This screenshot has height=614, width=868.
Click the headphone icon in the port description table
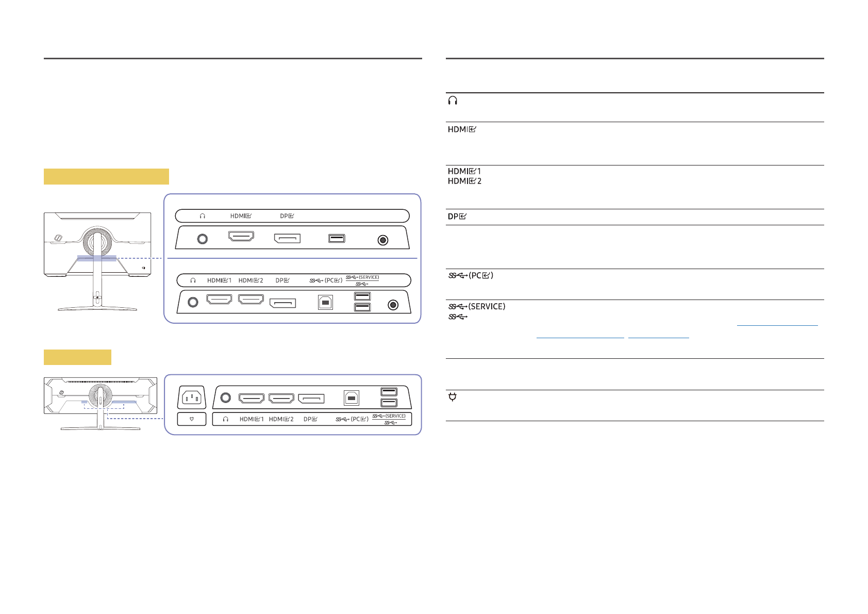(453, 101)
